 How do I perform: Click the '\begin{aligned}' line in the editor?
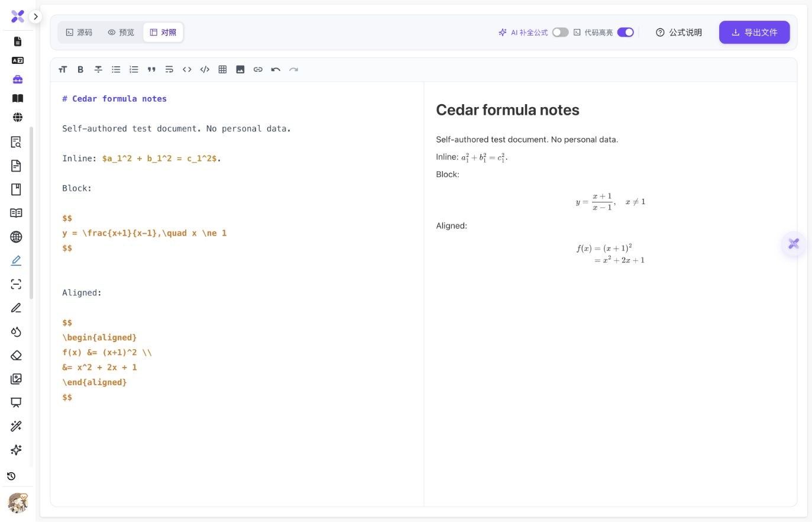pos(99,337)
